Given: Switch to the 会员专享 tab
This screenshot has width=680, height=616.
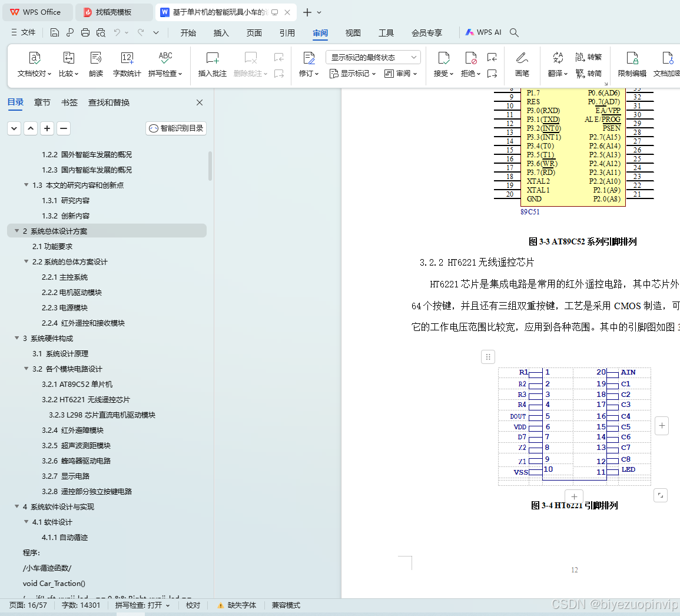Looking at the screenshot, I should [x=427, y=33].
